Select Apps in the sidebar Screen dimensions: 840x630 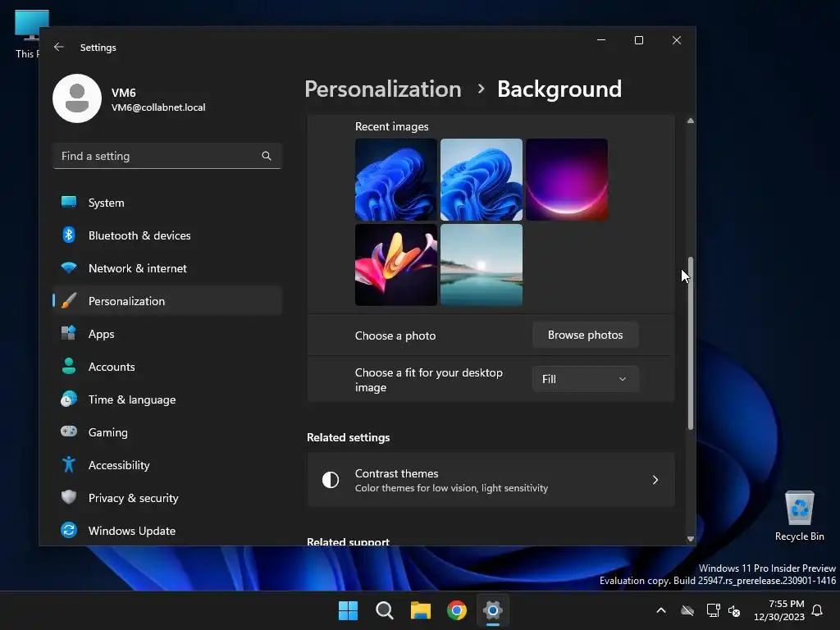point(167,333)
